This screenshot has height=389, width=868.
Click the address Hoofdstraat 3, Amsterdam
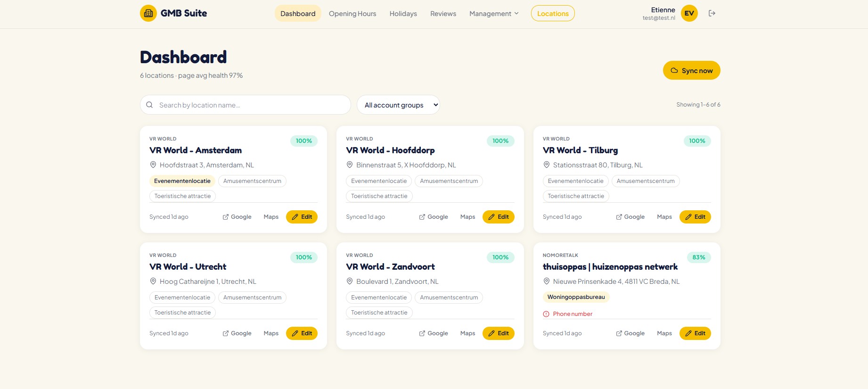tap(207, 165)
